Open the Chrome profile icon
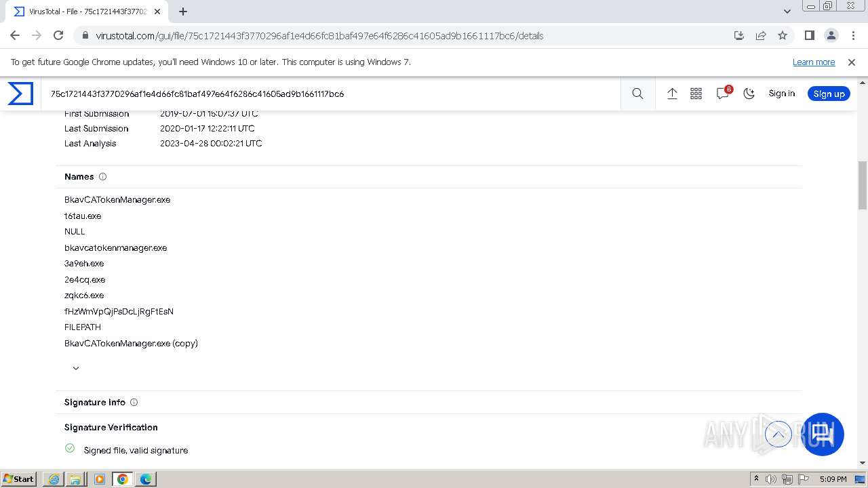Image resolution: width=868 pixels, height=488 pixels. click(831, 35)
